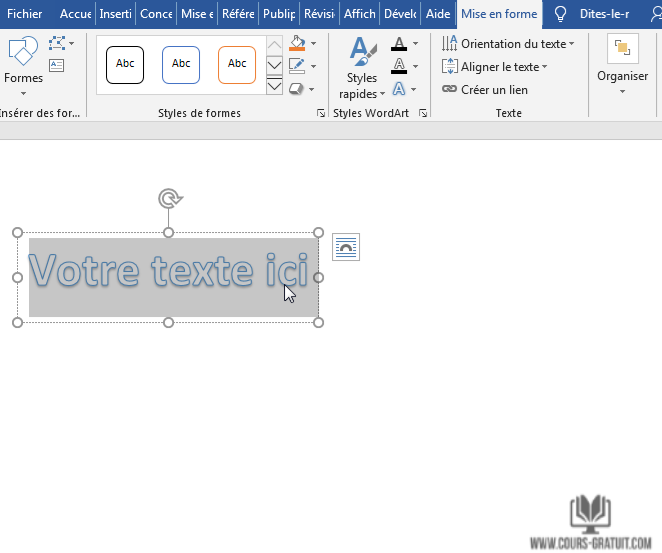Click the shape effects icon
The width and height of the screenshot is (662, 553).
point(297,89)
